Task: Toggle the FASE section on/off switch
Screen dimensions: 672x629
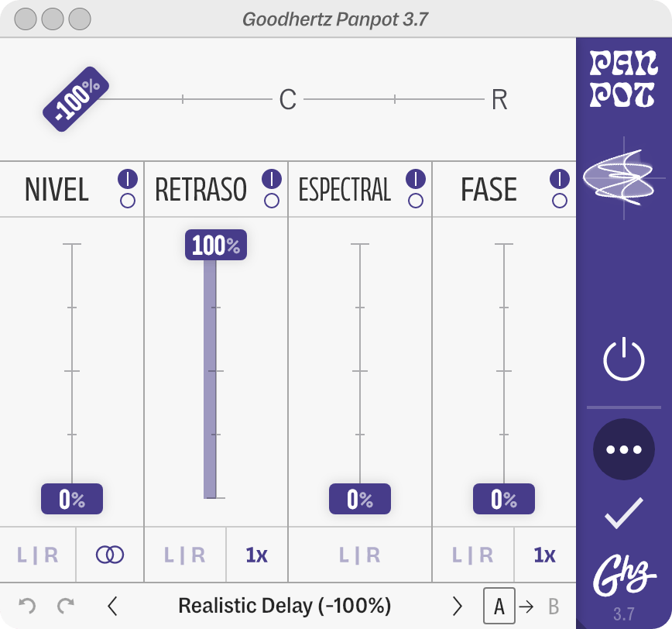Action: coord(560,189)
